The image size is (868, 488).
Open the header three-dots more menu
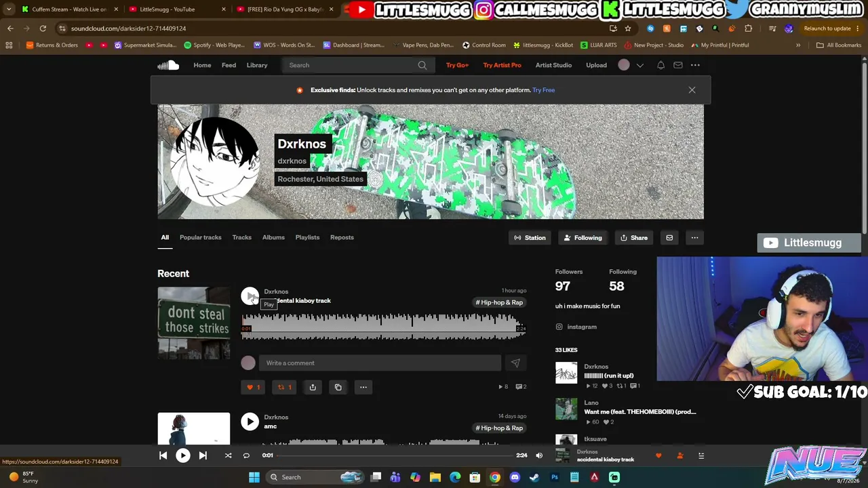(x=695, y=65)
